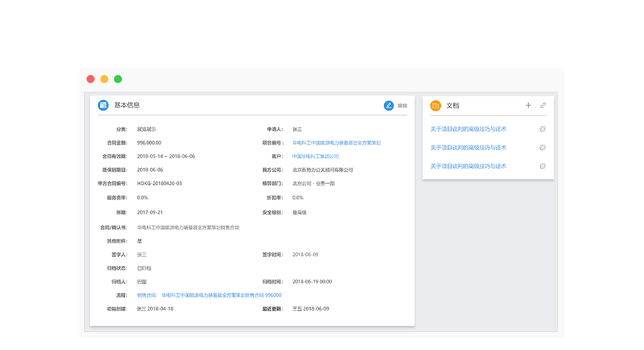Click the green maximize window button
Image resolution: width=644 pixels, height=350 pixels.
point(118,79)
